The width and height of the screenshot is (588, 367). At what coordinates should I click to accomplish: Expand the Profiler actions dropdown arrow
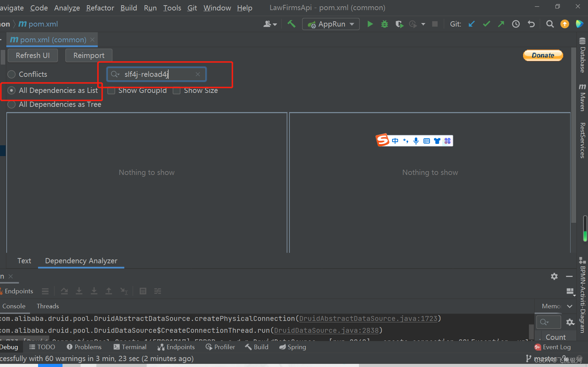(x=424, y=24)
